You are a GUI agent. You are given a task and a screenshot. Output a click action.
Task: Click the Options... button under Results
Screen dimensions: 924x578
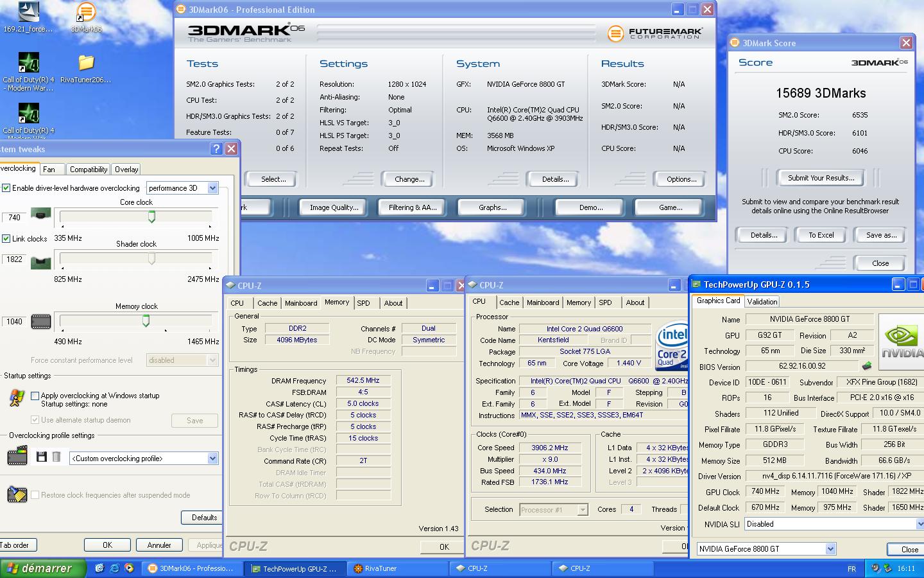point(681,179)
